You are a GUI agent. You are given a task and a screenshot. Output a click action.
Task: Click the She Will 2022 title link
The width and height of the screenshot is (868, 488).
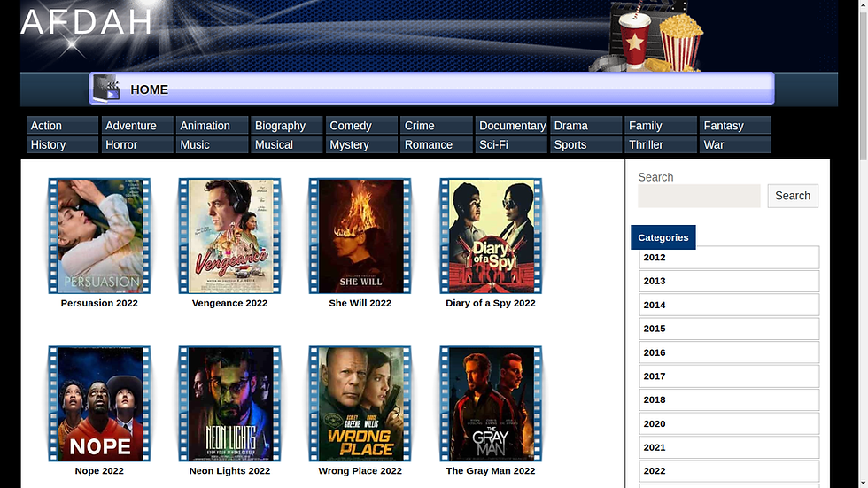coord(360,303)
